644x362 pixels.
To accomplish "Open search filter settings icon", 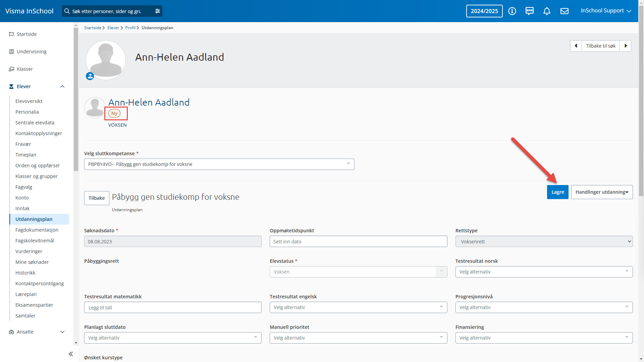I will [158, 11].
